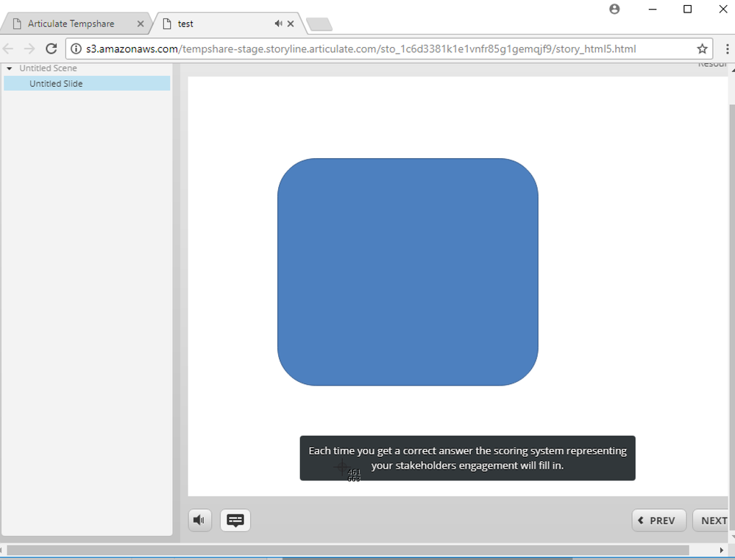This screenshot has height=560, width=735.
Task: View site information icon
Action: coord(76,49)
